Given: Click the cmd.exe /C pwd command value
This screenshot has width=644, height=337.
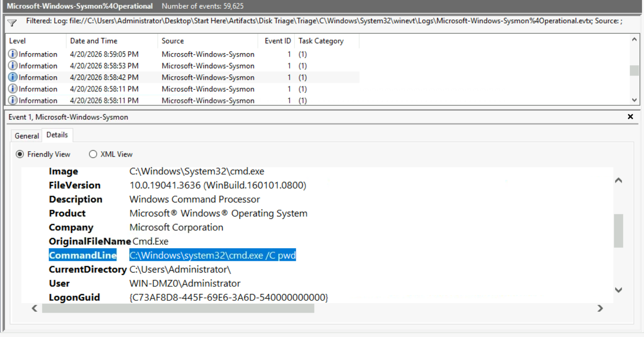Looking at the screenshot, I should click(212, 255).
